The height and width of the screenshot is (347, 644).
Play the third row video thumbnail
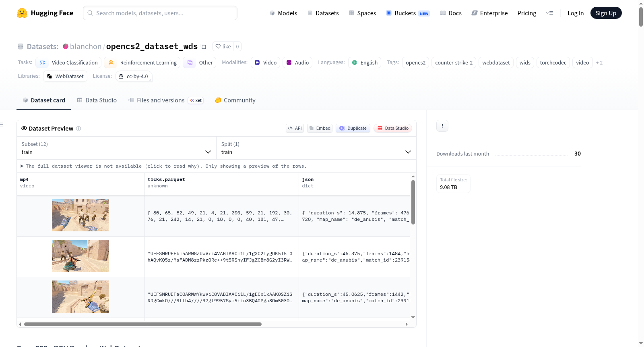pos(80,297)
